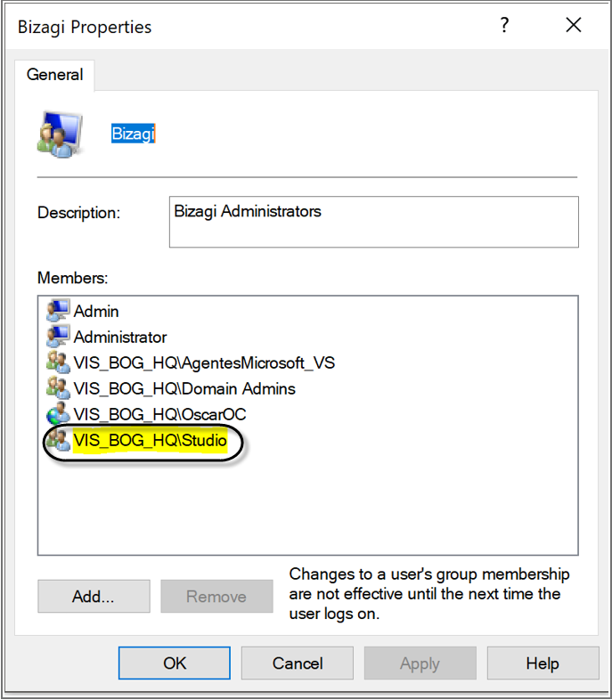
Task: Switch to the General tab
Action: point(54,75)
